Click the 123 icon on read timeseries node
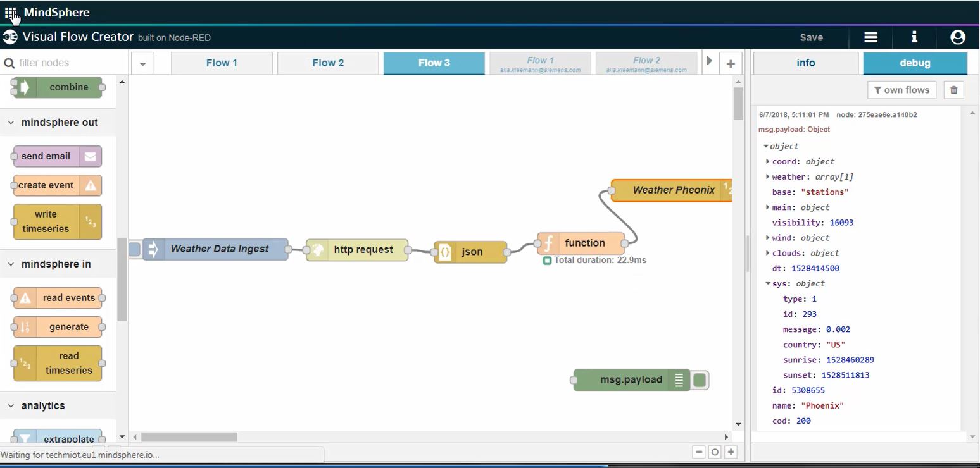The image size is (980, 468). 25,363
